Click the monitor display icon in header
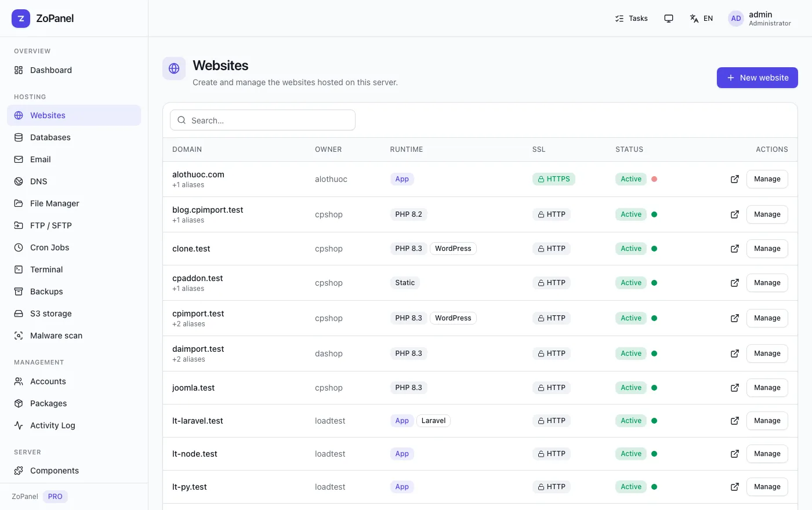This screenshot has width=812, height=510. click(x=669, y=19)
